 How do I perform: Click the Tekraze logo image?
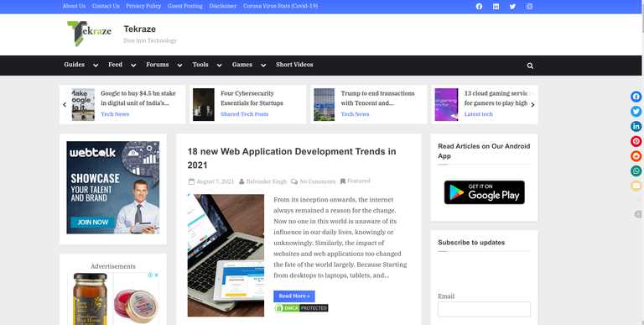(89, 34)
